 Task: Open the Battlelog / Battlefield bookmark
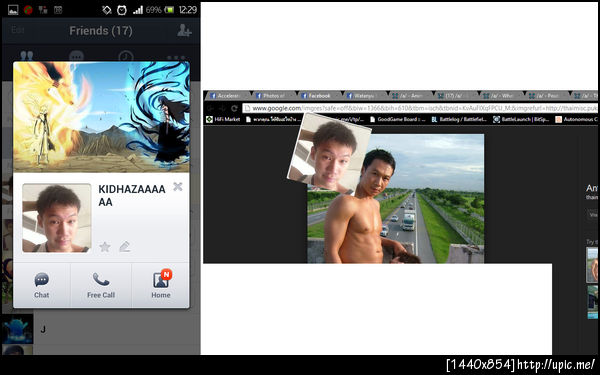pyautogui.click(x=459, y=119)
